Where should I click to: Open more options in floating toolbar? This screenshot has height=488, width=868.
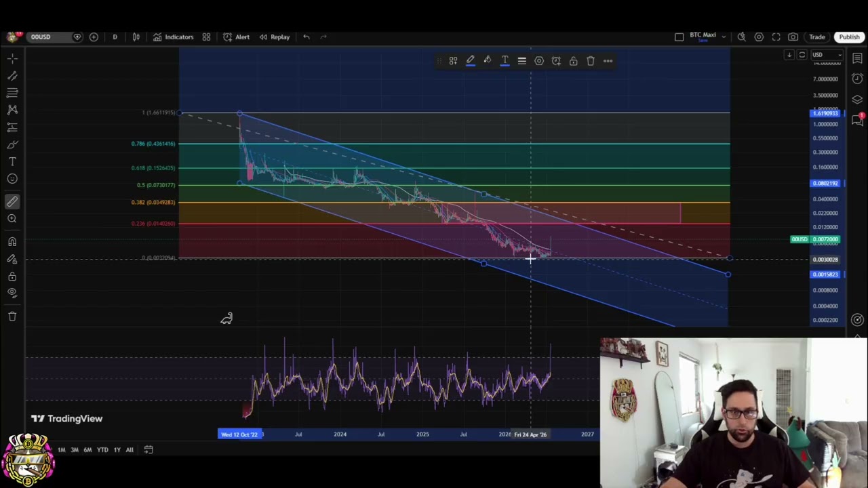coord(608,61)
